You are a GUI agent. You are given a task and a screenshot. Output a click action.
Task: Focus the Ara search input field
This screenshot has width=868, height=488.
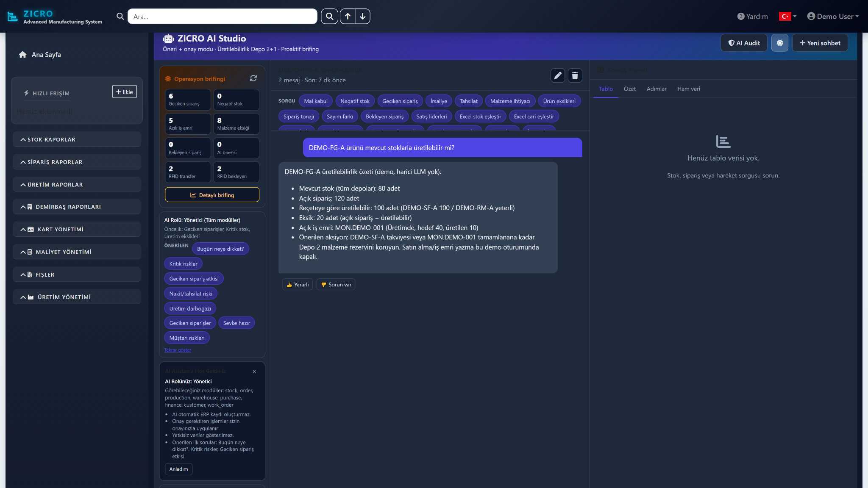point(222,17)
